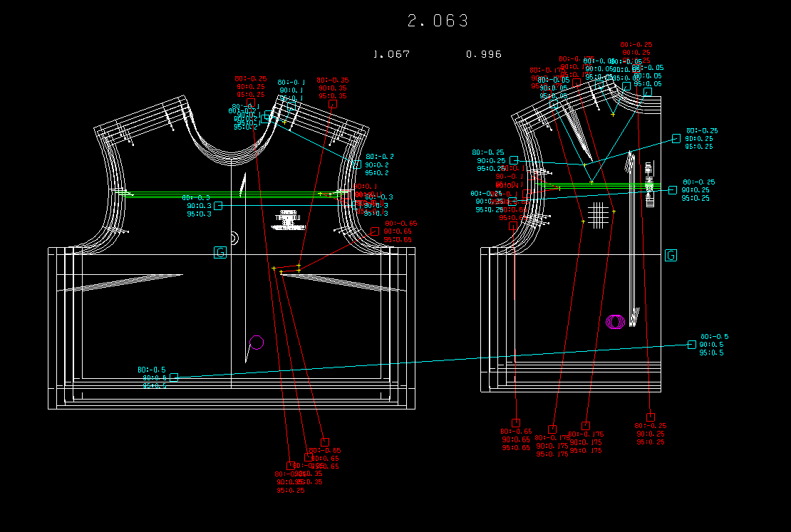Click the cyan G marker on the front piece

[220, 253]
